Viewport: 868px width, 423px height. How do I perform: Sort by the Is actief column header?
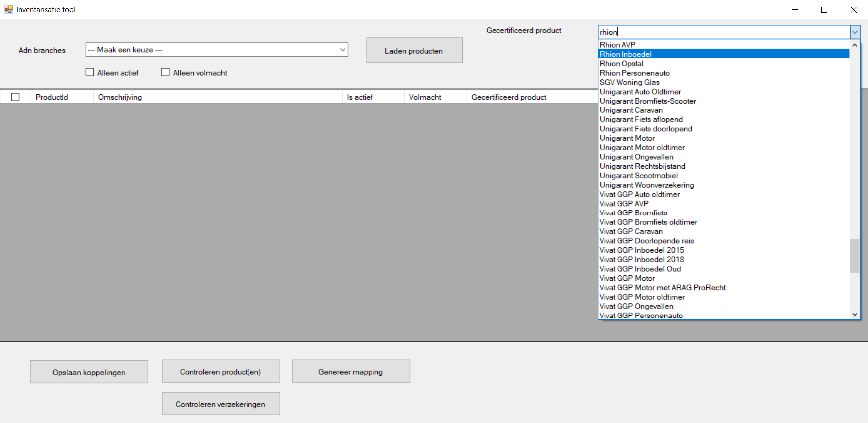(373, 97)
